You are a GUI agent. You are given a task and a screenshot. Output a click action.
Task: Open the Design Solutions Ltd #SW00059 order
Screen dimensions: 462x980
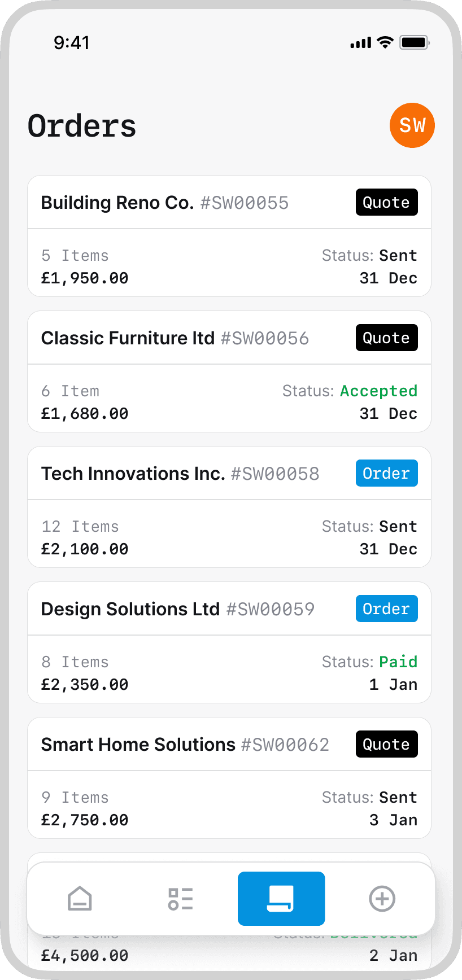[229, 642]
